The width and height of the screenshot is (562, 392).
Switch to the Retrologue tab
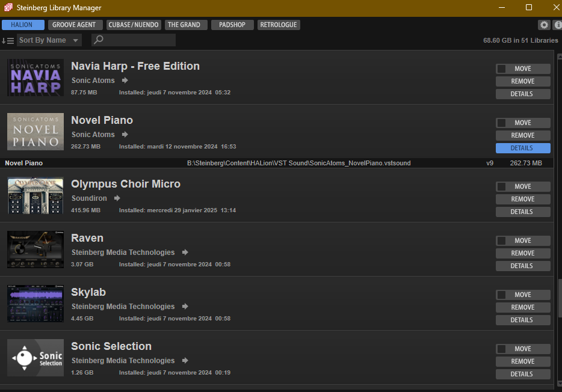[x=279, y=25]
